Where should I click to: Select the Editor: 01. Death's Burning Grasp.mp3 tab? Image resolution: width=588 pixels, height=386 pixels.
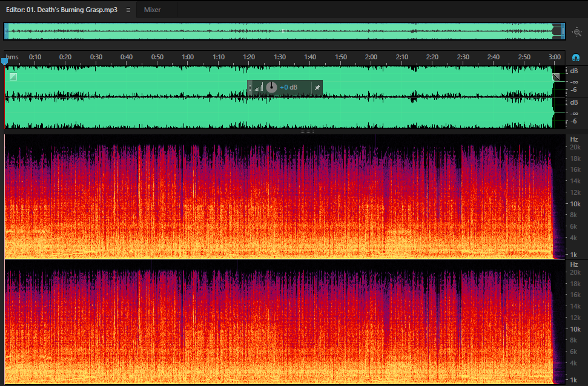pos(62,10)
